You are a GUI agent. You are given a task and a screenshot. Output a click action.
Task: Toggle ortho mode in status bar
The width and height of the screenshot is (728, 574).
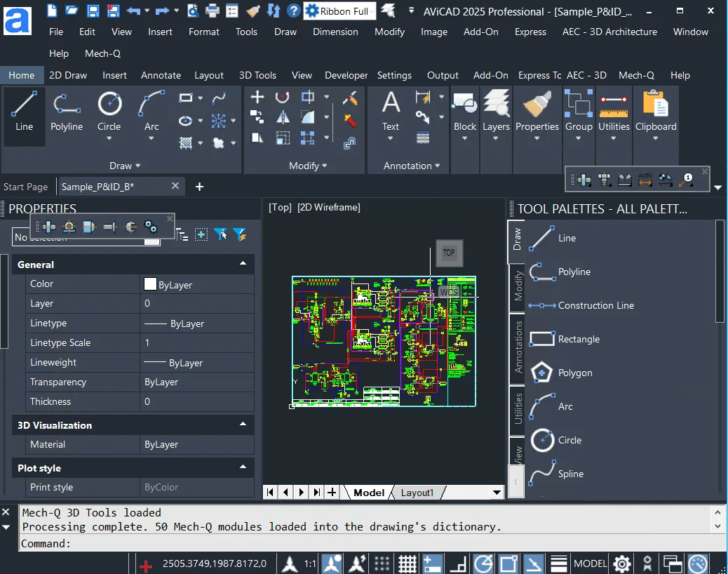[458, 563]
